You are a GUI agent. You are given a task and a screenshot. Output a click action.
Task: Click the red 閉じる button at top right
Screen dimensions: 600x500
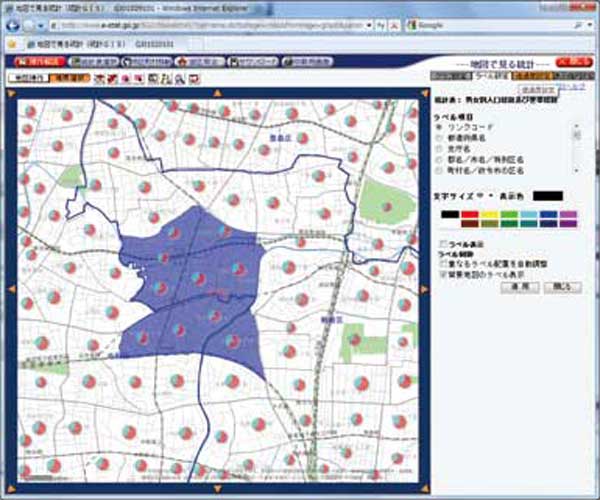[575, 61]
